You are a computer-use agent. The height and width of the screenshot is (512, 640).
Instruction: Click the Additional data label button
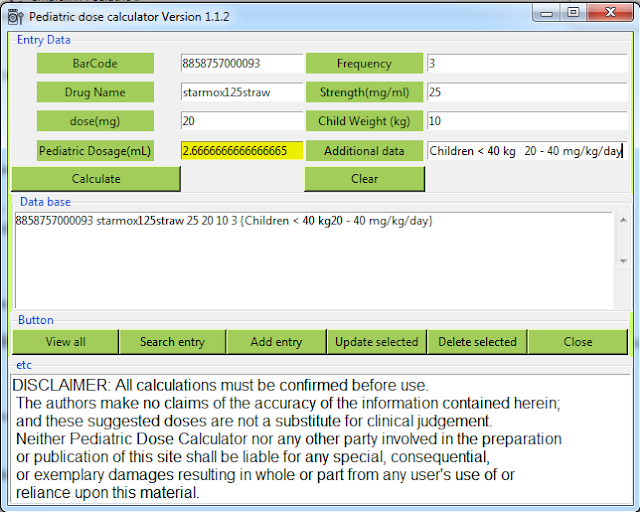(364, 151)
